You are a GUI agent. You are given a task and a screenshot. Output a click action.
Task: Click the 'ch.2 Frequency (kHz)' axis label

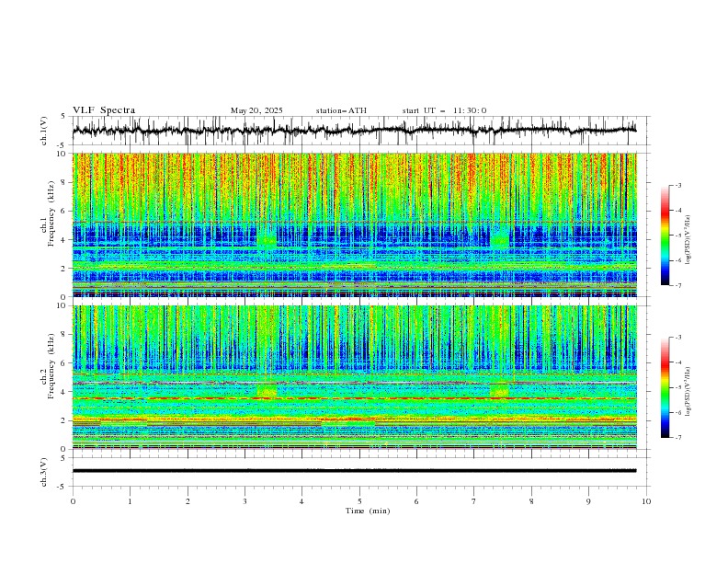pos(48,366)
